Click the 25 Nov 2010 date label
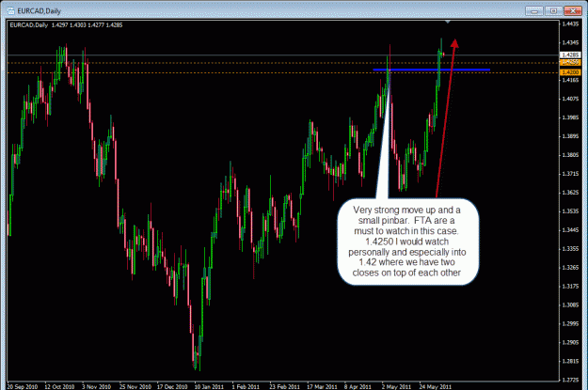This screenshot has width=588, height=390. click(x=135, y=386)
